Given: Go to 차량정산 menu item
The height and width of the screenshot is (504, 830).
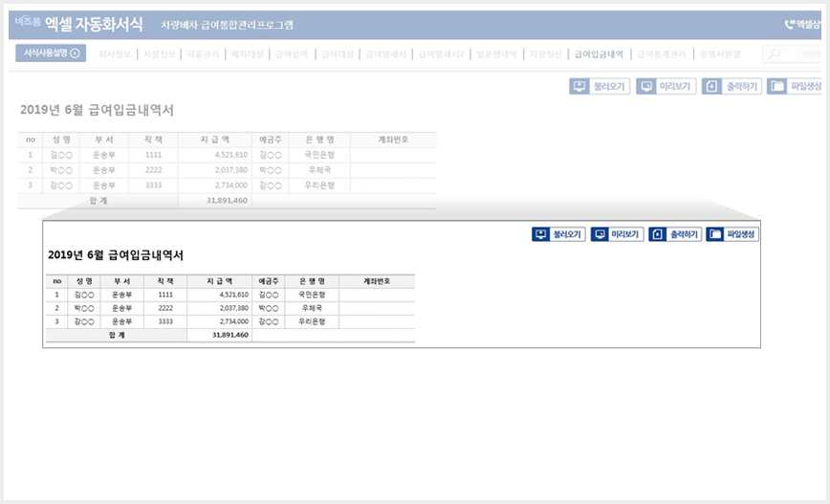Looking at the screenshot, I should point(546,54).
